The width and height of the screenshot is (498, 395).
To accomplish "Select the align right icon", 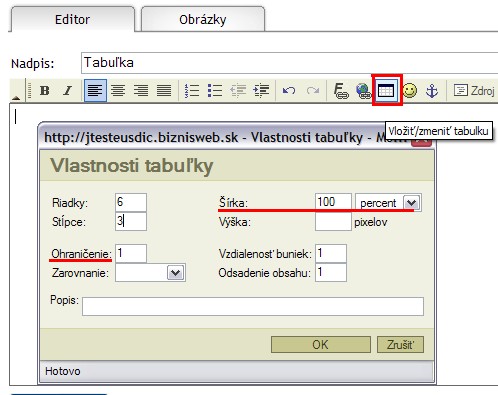I will click(141, 91).
